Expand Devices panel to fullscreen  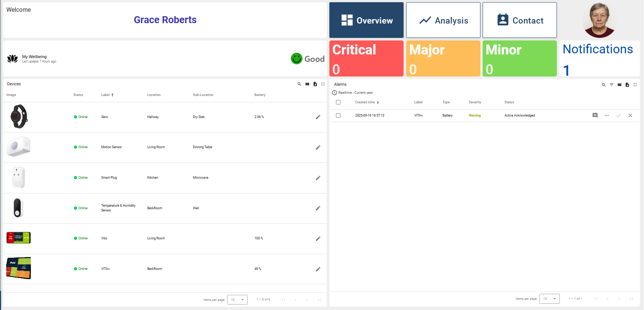click(x=323, y=84)
